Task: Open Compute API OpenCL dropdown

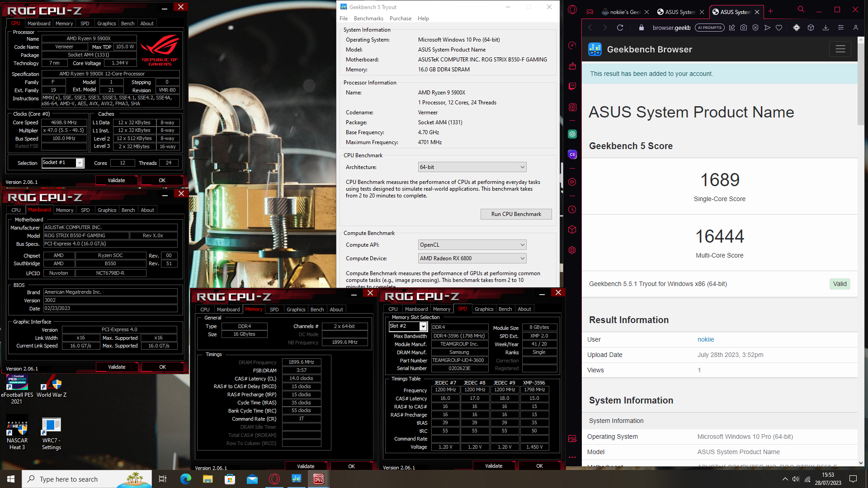Action: point(472,245)
